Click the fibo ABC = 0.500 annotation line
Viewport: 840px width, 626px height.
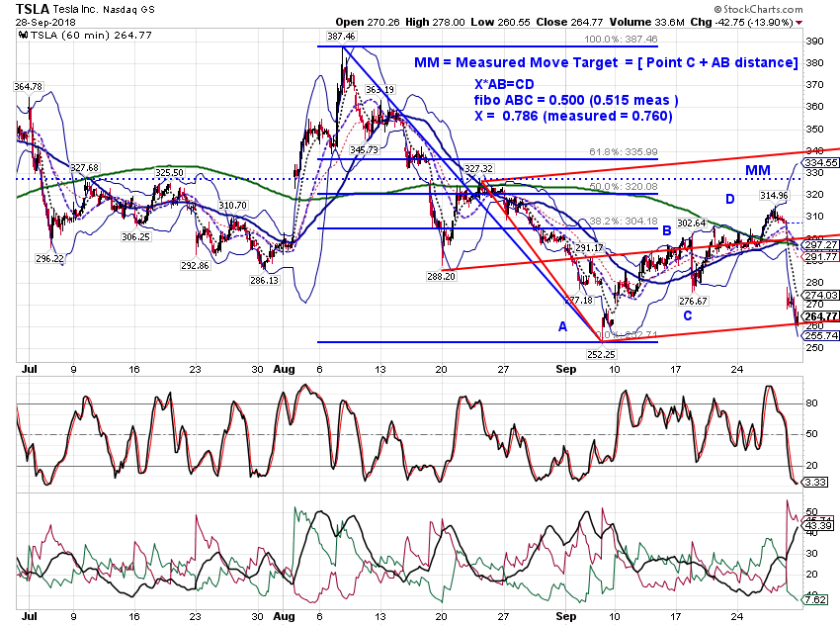(576, 100)
